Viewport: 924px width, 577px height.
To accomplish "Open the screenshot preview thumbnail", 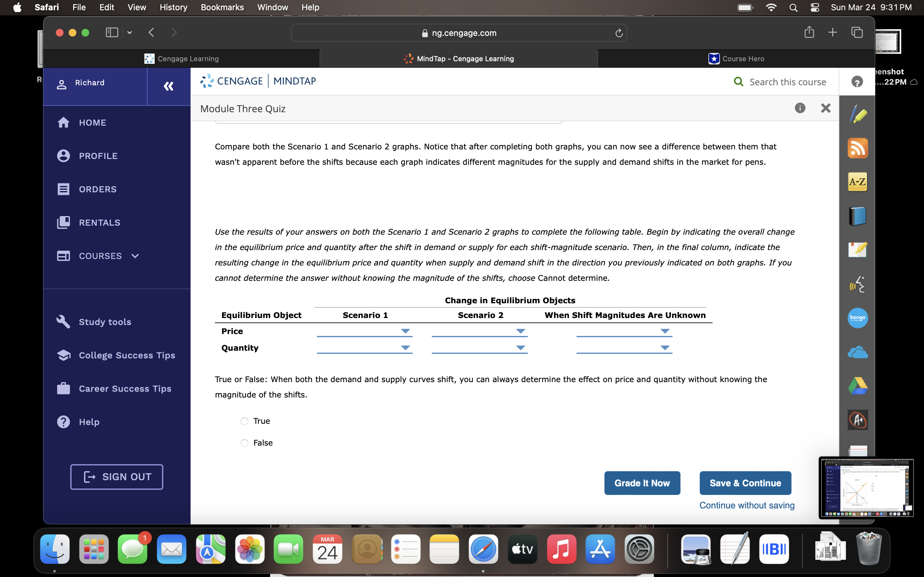I will point(866,488).
